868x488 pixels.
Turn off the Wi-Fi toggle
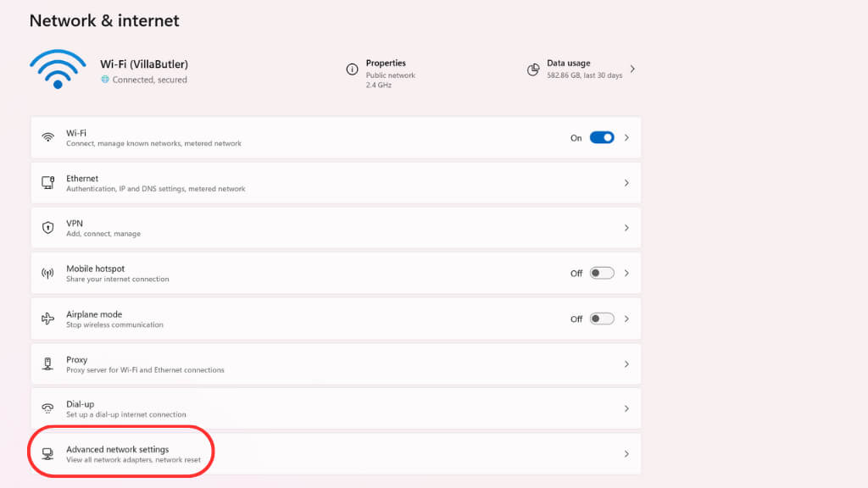(602, 137)
